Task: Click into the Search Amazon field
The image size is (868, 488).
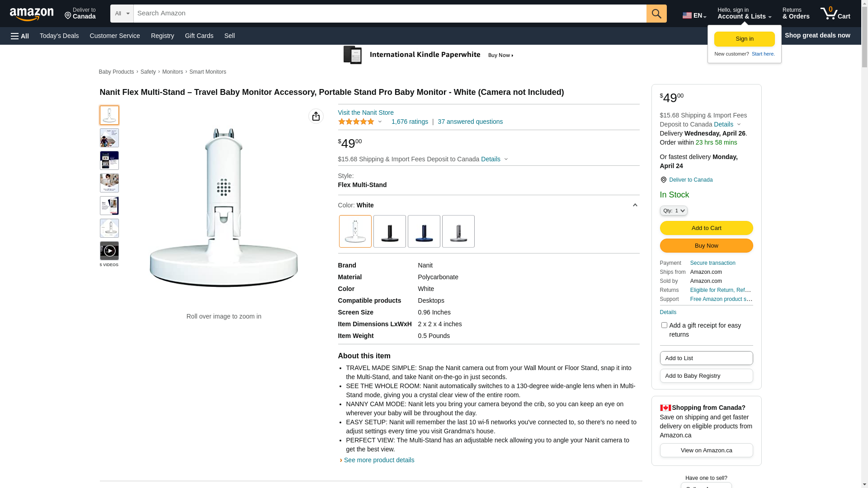Action: tap(390, 14)
